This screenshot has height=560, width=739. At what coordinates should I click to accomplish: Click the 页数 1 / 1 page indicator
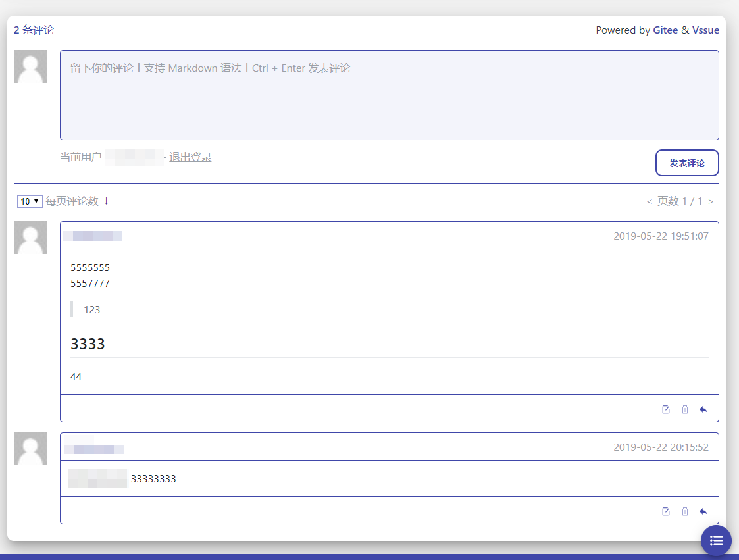click(680, 201)
